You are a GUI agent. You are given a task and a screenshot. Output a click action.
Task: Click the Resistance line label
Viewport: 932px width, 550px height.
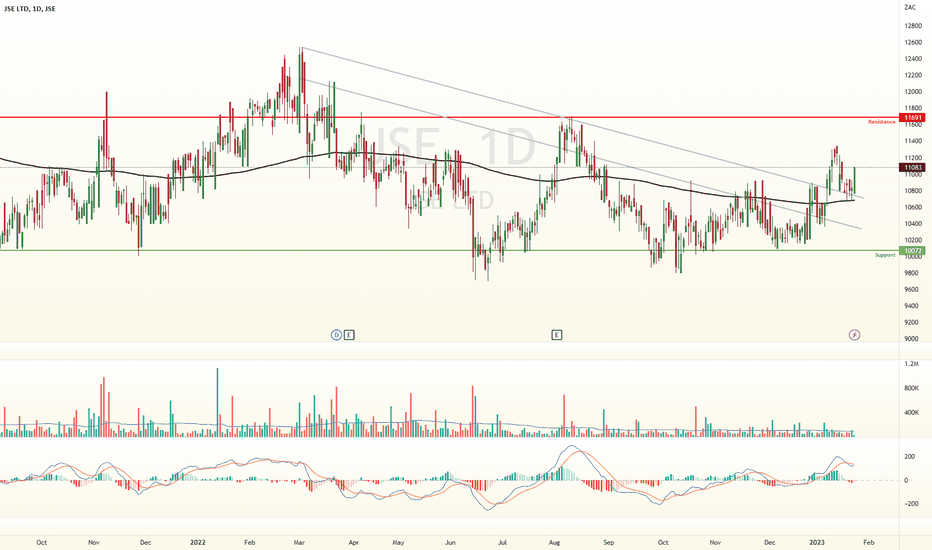tap(881, 122)
